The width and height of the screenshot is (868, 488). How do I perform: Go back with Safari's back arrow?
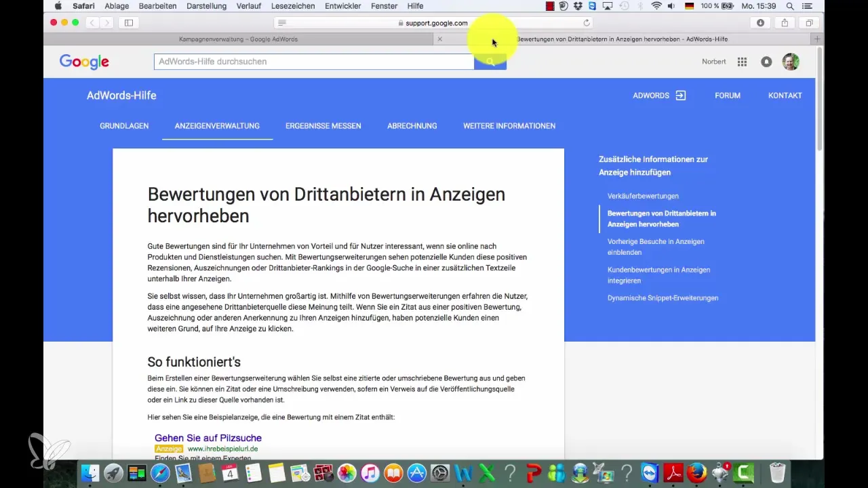pos(92,23)
